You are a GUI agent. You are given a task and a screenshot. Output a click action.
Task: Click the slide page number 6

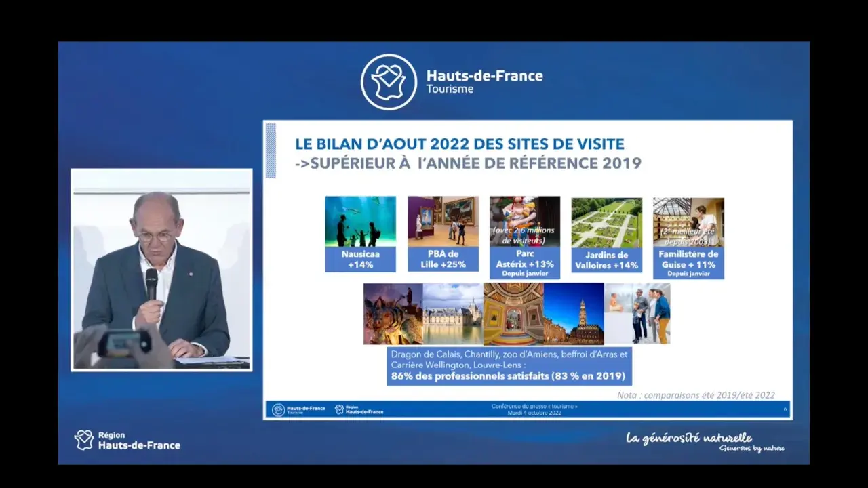(786, 409)
